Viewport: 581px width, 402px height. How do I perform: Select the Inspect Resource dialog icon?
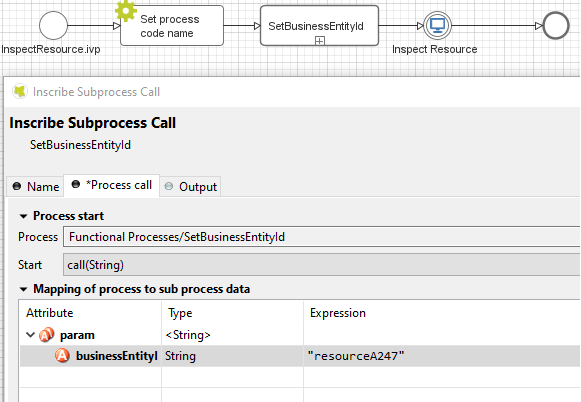pyautogui.click(x=438, y=26)
